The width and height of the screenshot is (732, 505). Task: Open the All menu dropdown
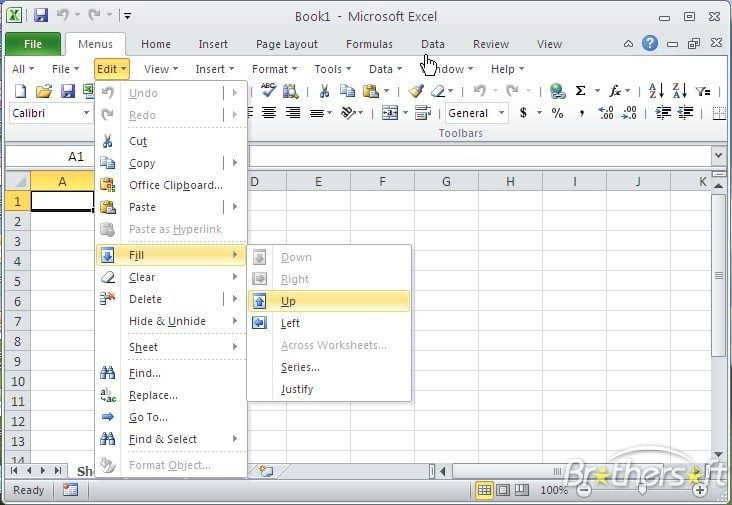pos(23,69)
